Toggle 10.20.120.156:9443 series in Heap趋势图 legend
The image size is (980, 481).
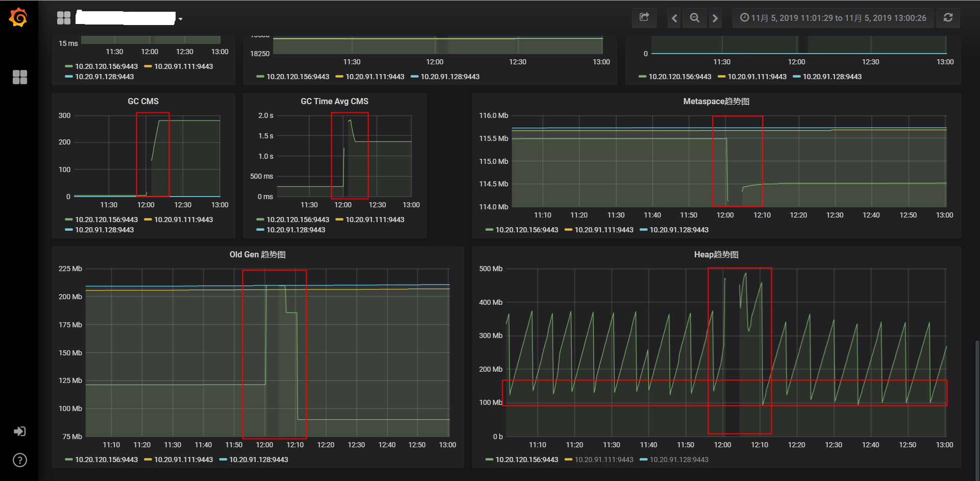[527, 460]
